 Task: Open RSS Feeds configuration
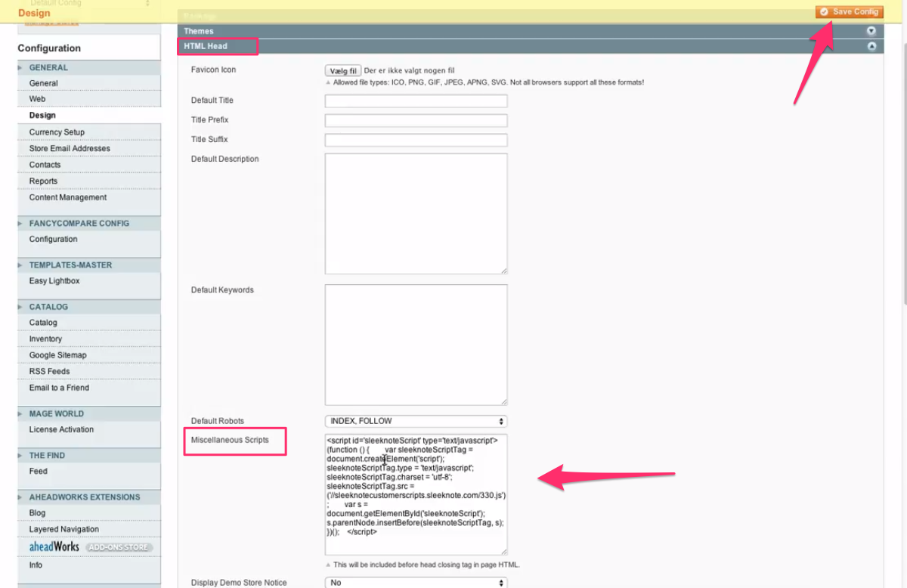pos(49,372)
